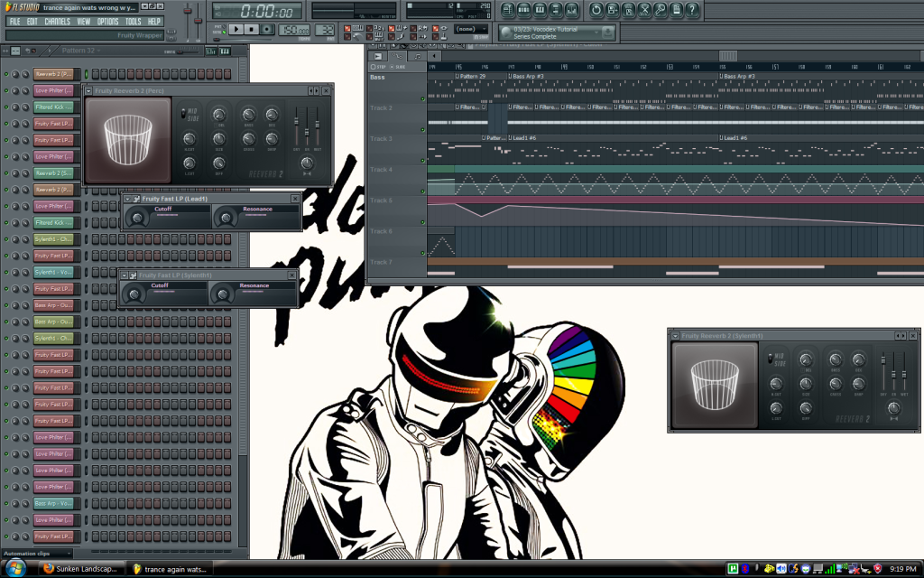
Task: Click the music note icon in Playlist toolbar
Action: (418, 56)
